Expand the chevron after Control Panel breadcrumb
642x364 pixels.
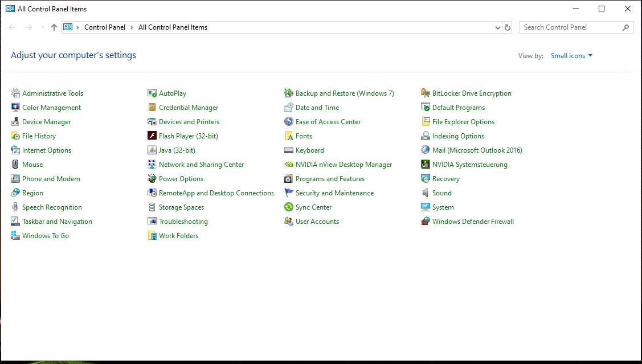(132, 27)
